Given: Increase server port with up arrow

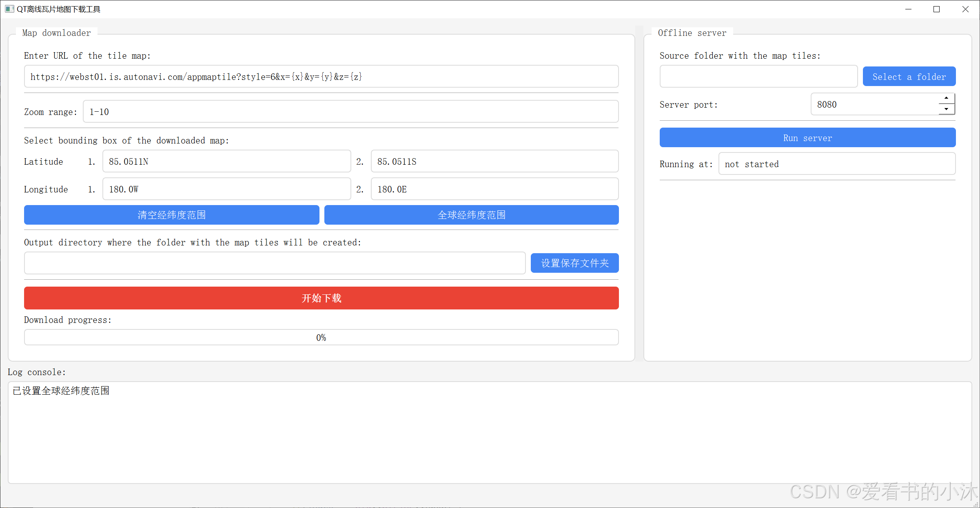Looking at the screenshot, I should (946, 98).
